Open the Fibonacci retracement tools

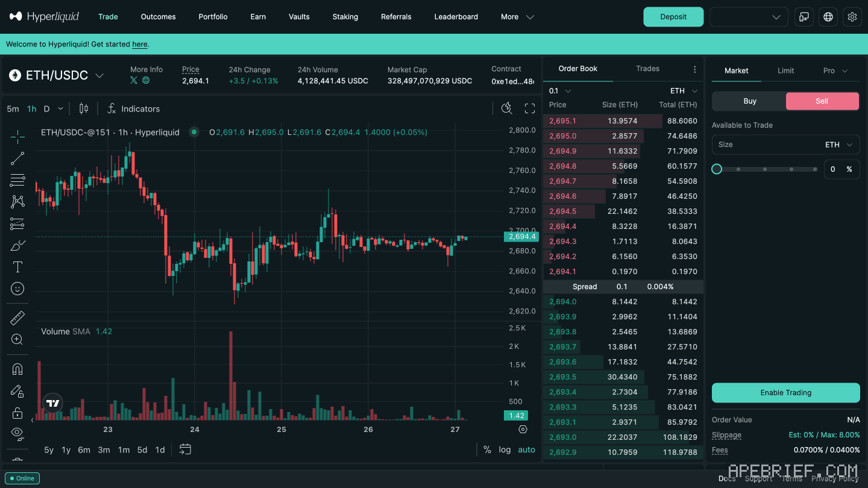tap(17, 180)
